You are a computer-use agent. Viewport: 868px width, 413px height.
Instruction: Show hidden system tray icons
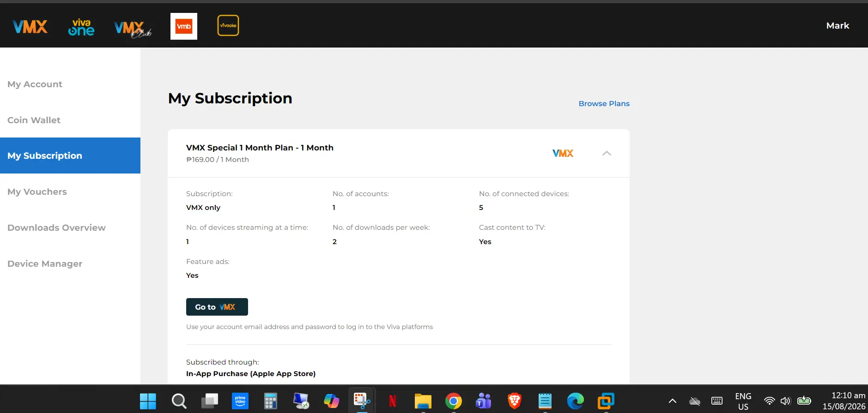tap(673, 401)
